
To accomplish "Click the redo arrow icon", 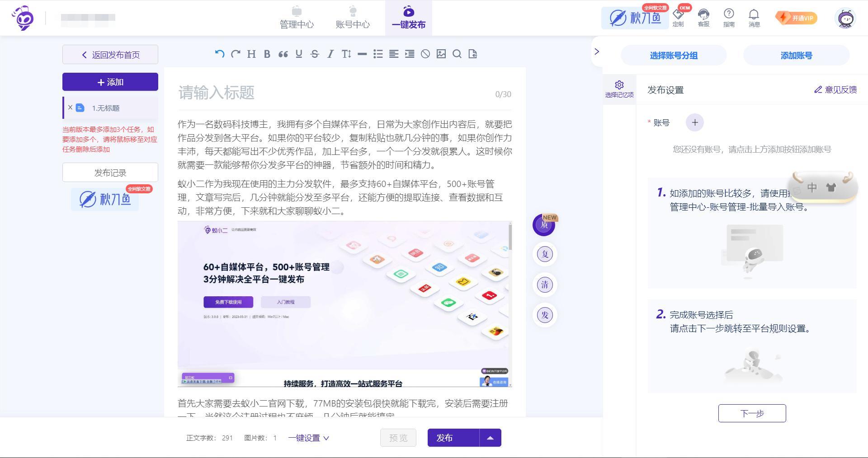I will 236,54.
